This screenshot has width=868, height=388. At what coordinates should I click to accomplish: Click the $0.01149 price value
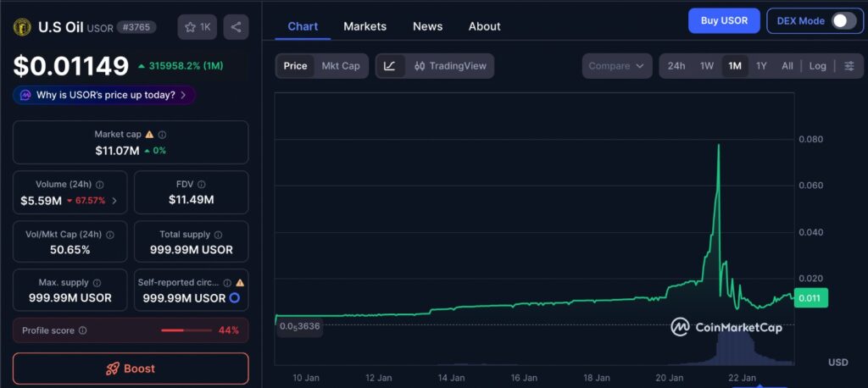coord(71,66)
